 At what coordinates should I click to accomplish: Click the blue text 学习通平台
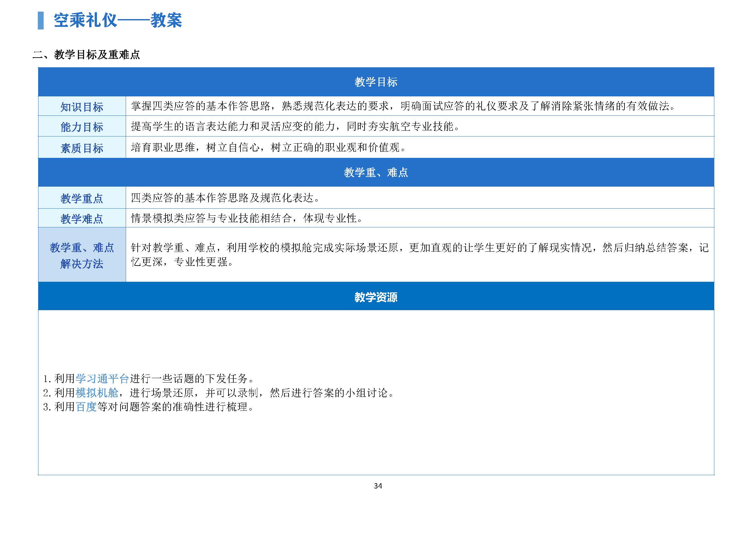click(102, 378)
